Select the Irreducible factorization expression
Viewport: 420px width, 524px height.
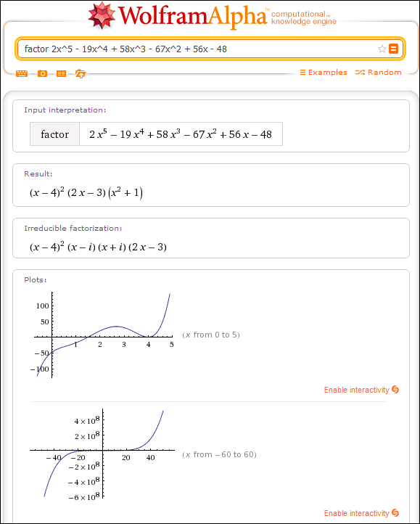pyautogui.click(x=98, y=247)
